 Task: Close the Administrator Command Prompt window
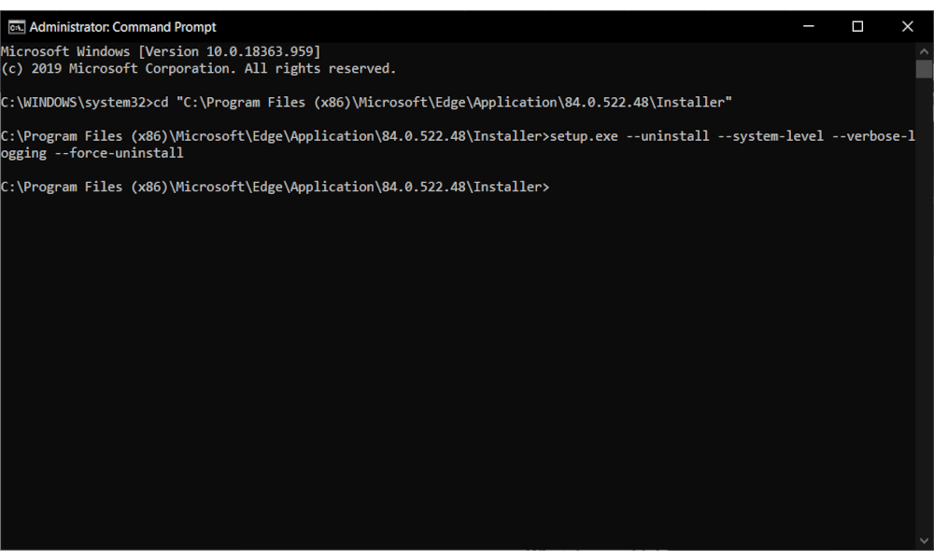pos(907,27)
